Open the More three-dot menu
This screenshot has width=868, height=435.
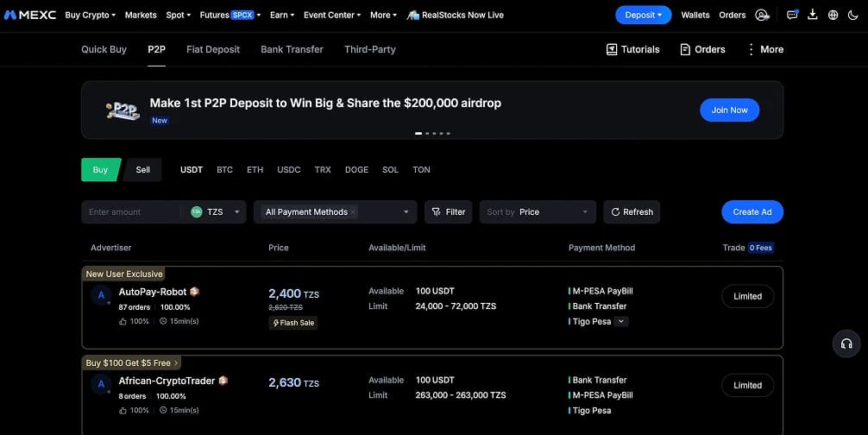coord(765,49)
